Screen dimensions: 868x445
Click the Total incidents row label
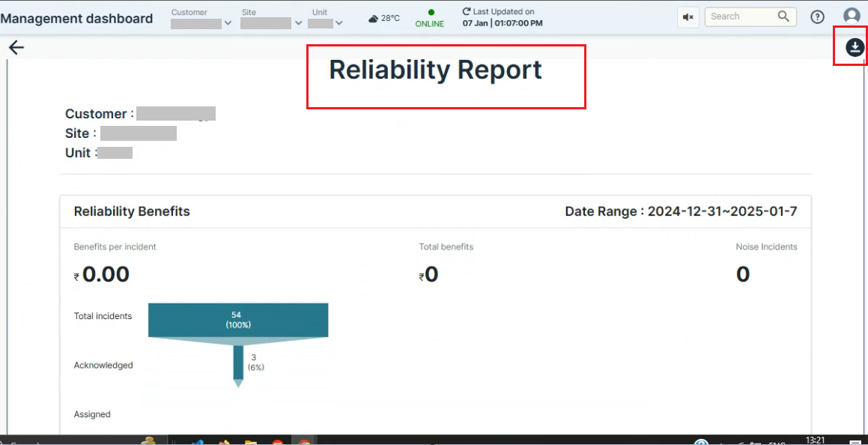[103, 316]
